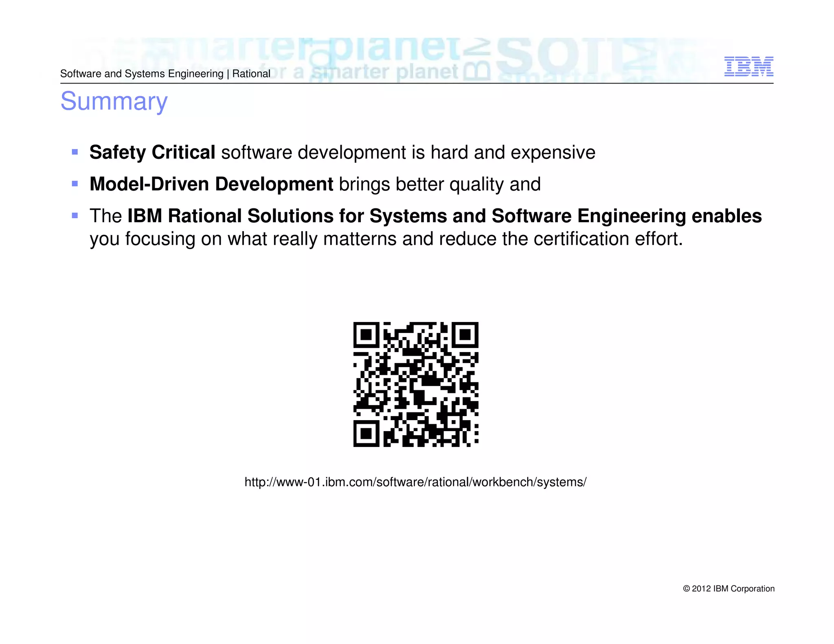This screenshot has width=834, height=644.
Task: Click the line 'you focusing on what really matters'
Action: coord(243,239)
